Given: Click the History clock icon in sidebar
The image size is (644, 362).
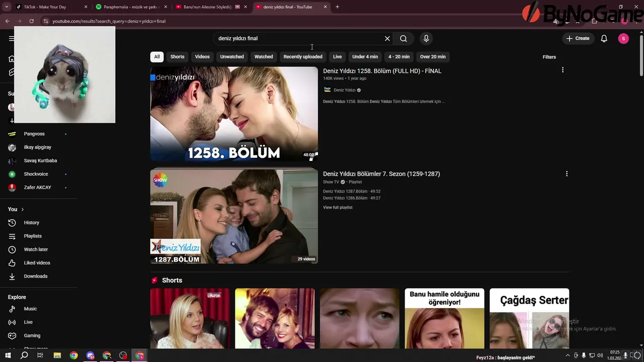Looking at the screenshot, I should coord(13,223).
